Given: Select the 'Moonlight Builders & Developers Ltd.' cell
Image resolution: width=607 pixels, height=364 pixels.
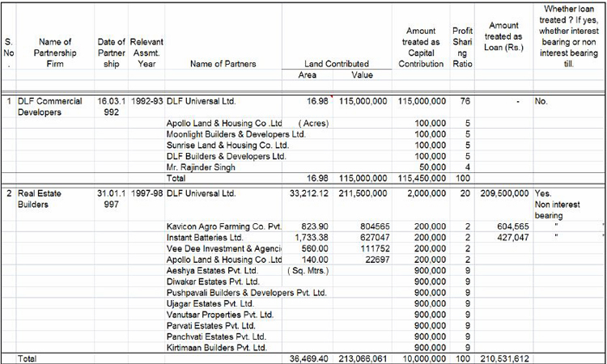Looking at the screenshot, I should click(235, 133).
